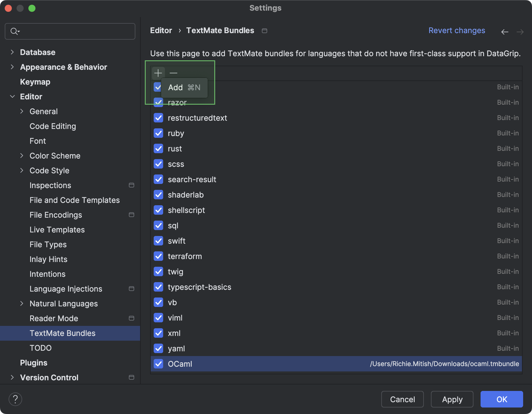Click the back navigation arrow near Revert changes
The width and height of the screenshot is (532, 414).
tap(505, 32)
